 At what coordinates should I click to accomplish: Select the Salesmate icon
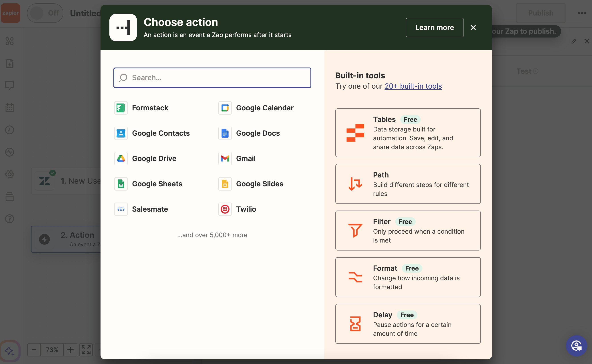(121, 209)
